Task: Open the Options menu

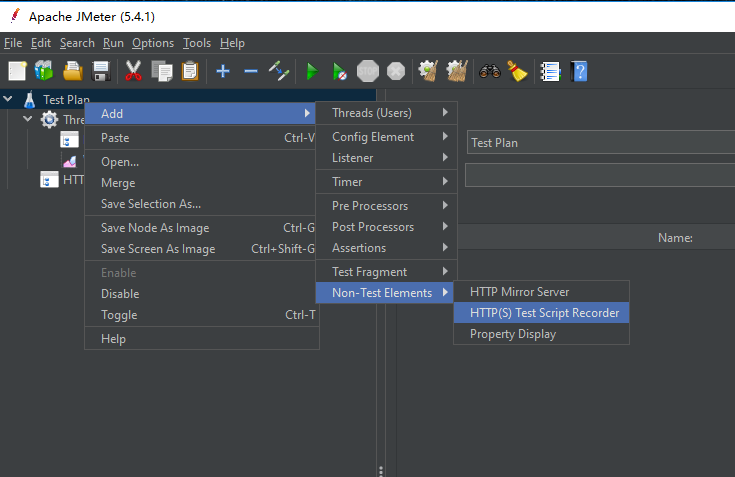Action: 153,43
